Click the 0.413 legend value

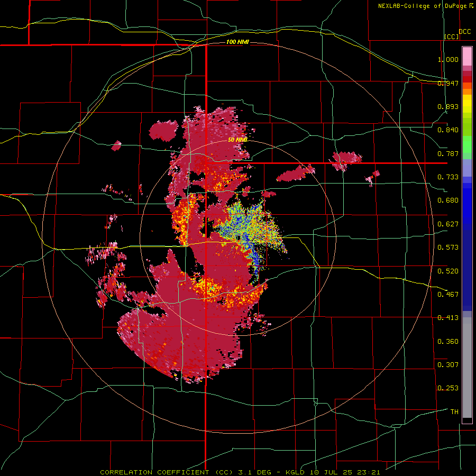pos(448,318)
